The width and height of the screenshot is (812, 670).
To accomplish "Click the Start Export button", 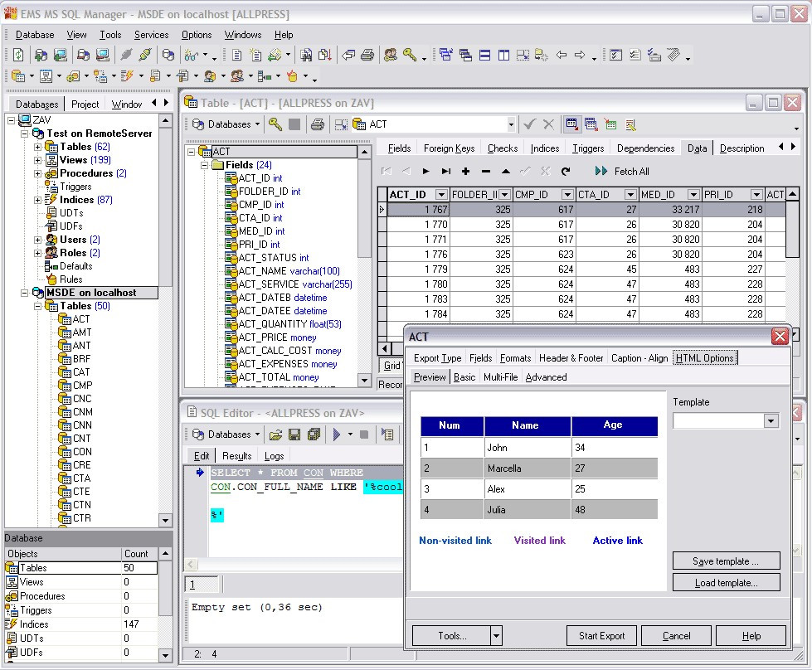I will 602,636.
